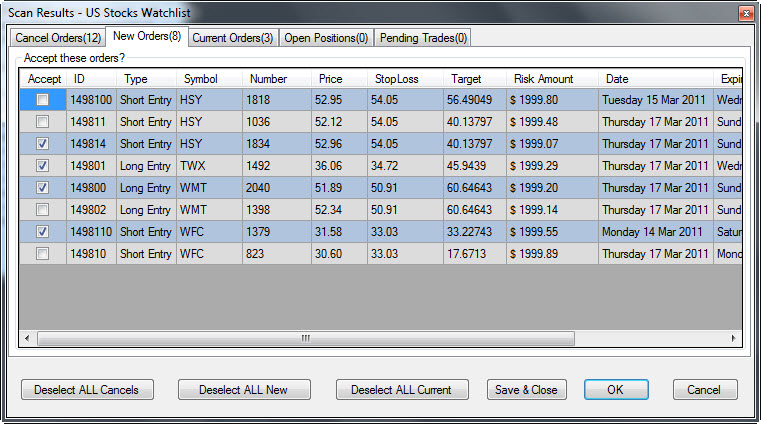Click the Price column header
Viewport: 761px width, 424px height.
339,79
